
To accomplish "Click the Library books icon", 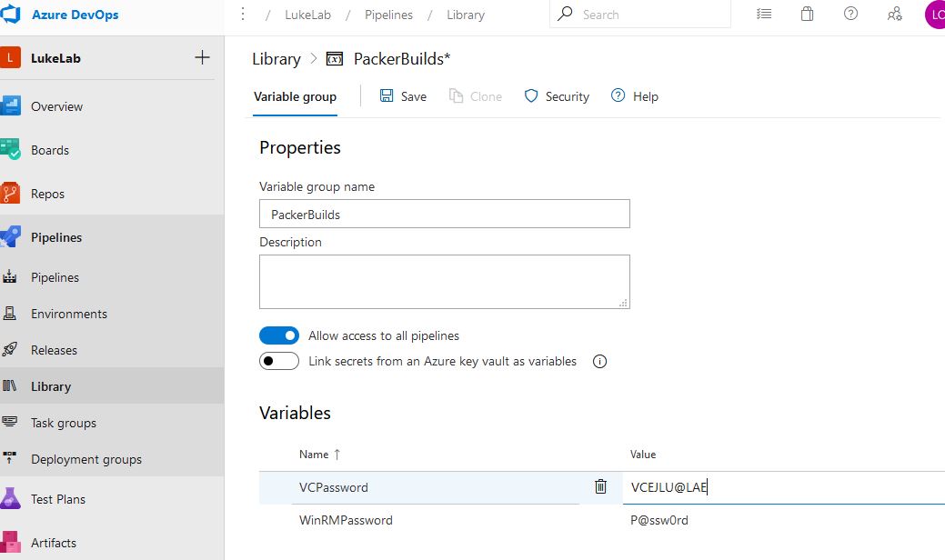I will 10,385.
